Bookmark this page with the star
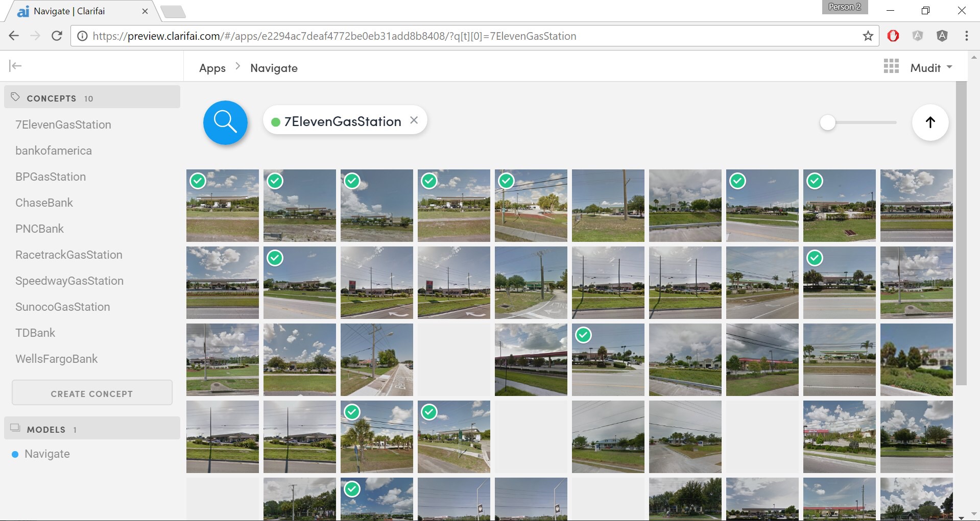 point(868,36)
